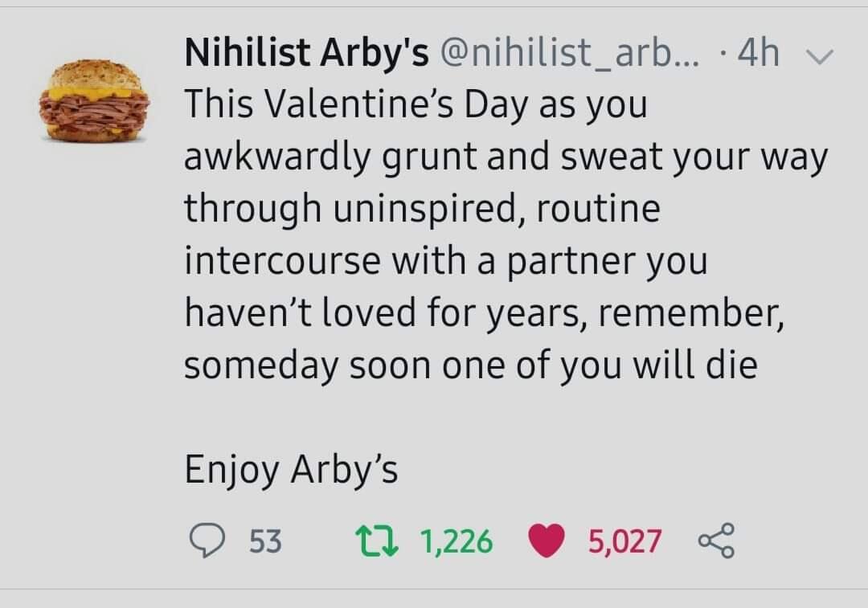Click the 53 replies count
Viewport: 868px width, 608px height.
click(266, 541)
